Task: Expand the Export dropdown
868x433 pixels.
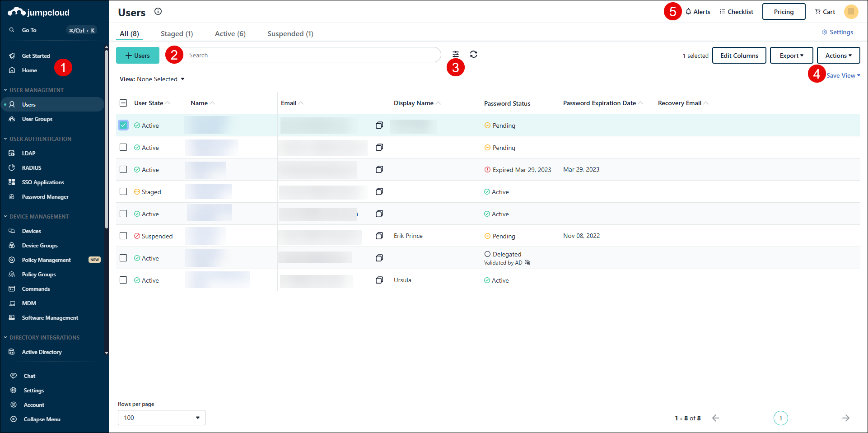Action: (791, 55)
